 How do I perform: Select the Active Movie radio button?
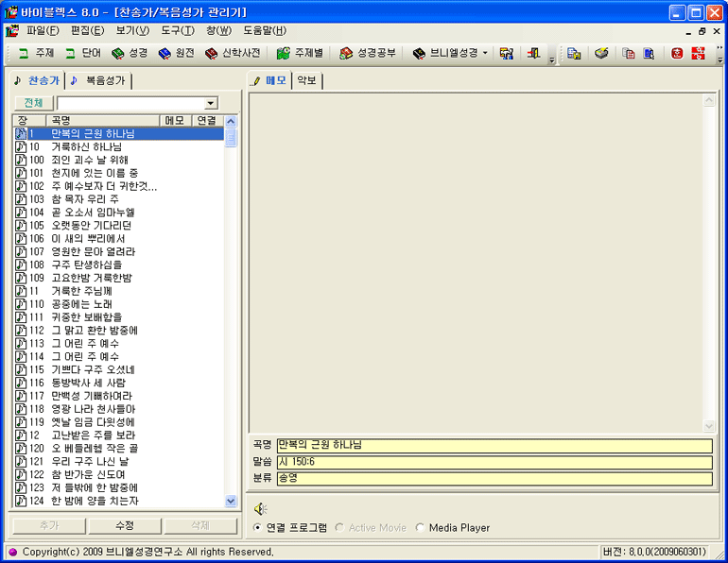tap(339, 528)
